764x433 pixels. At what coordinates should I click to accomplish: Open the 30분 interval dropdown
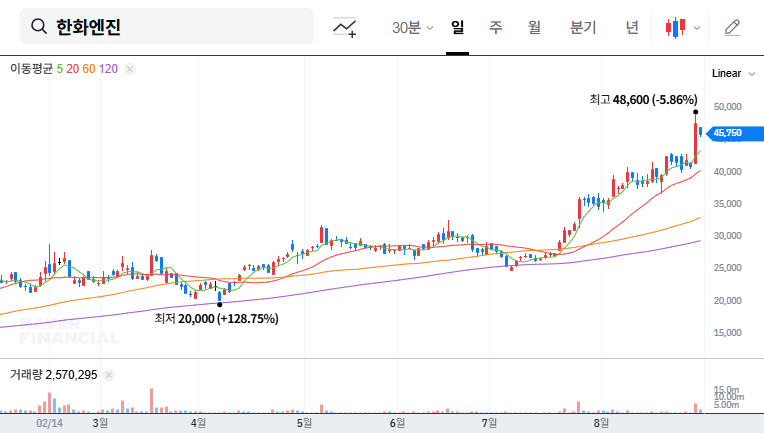pyautogui.click(x=412, y=28)
